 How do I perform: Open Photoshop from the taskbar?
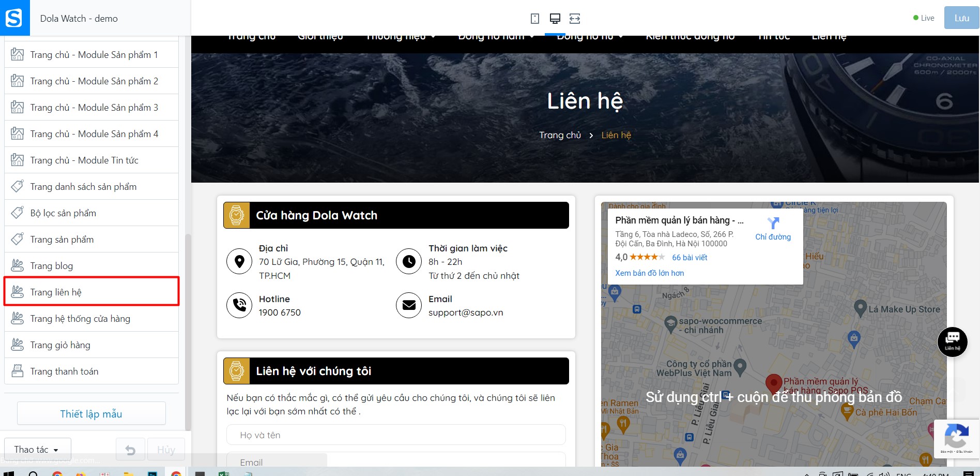pos(152,473)
